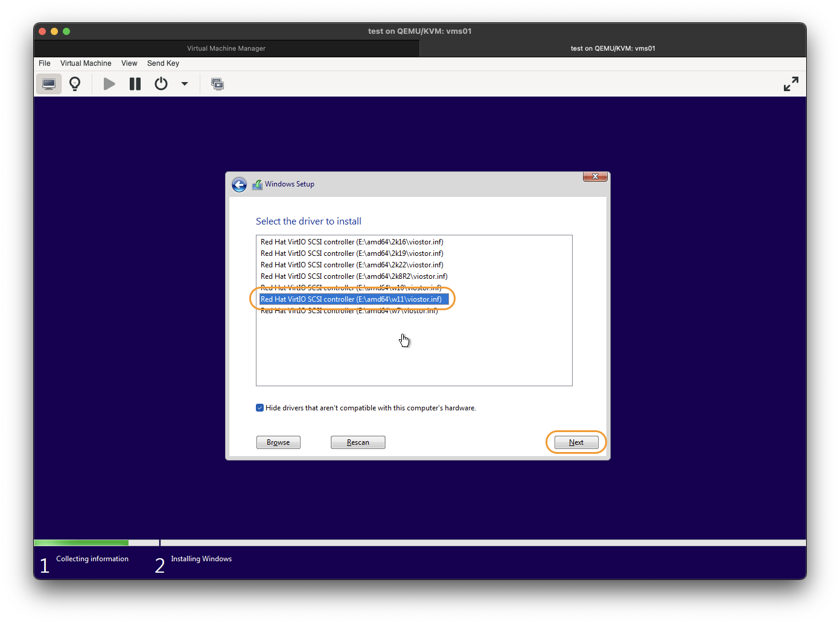Show the graphical console view
The image size is (840, 624).
coord(49,84)
